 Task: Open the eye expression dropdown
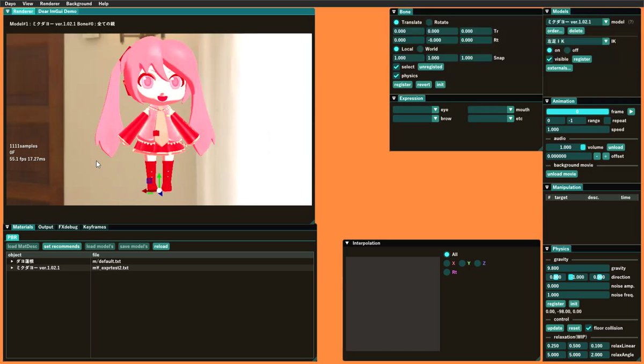click(x=416, y=110)
